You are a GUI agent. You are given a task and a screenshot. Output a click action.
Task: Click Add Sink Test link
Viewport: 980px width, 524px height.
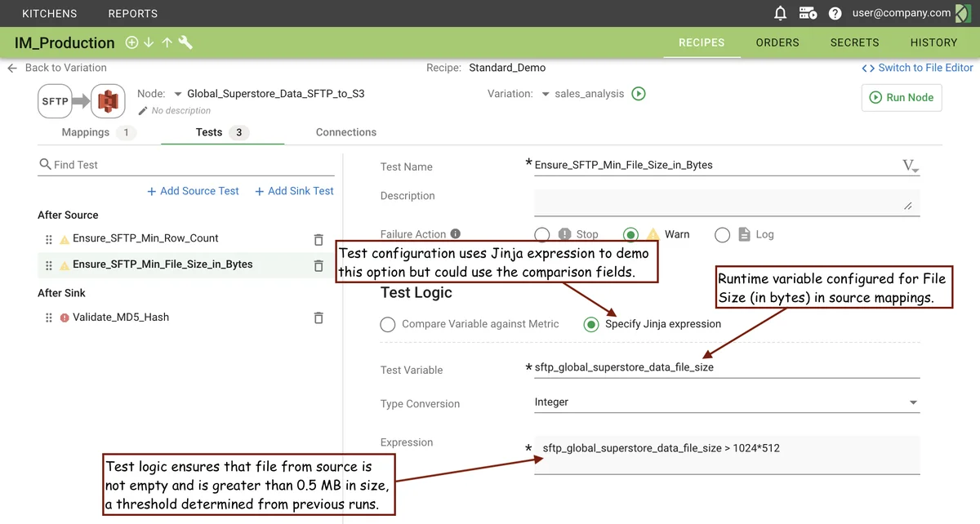294,191
